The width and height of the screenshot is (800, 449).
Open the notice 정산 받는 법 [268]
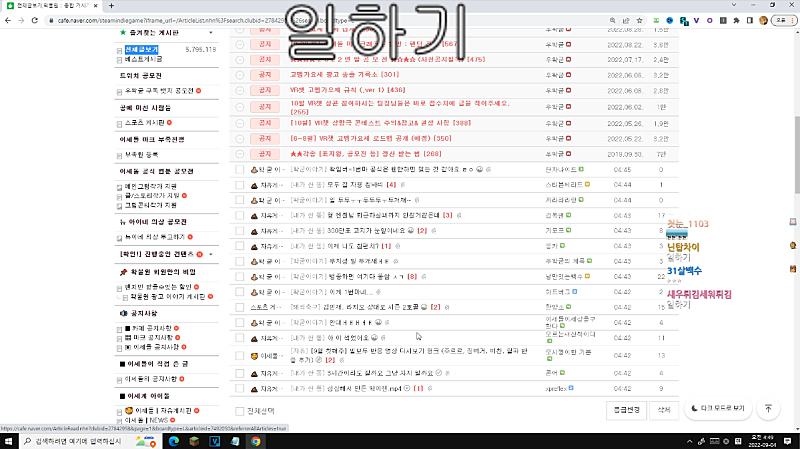365,154
